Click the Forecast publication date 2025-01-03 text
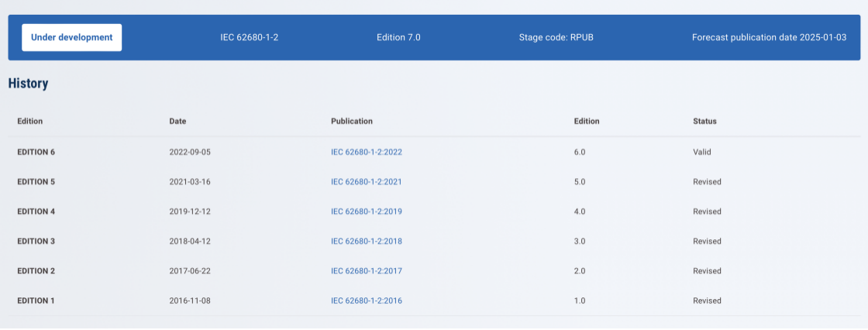868x330 pixels. tap(769, 37)
